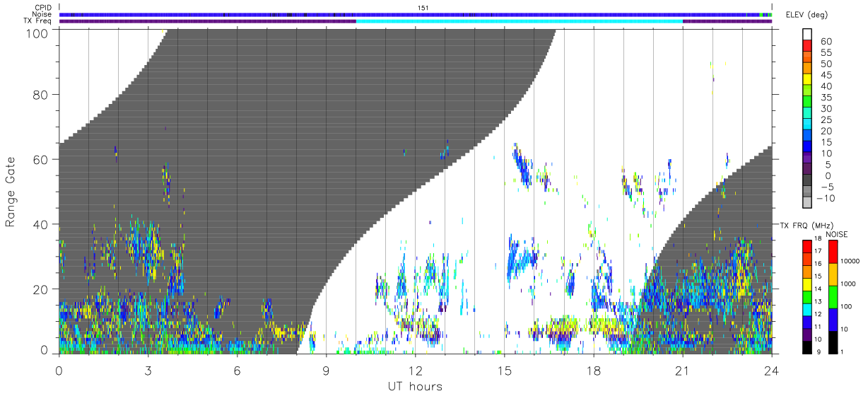The image size is (868, 401).
Task: Click the yellow 45 elevation colorbar segment
Action: pos(808,79)
